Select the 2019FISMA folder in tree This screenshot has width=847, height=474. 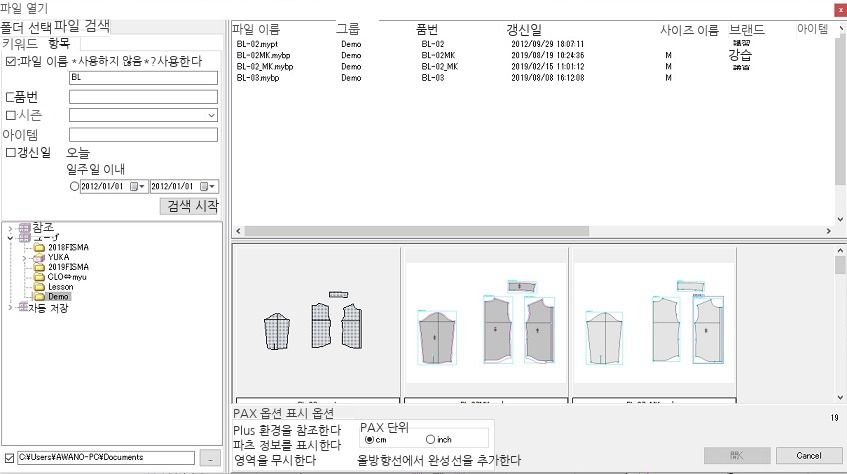coord(68,267)
